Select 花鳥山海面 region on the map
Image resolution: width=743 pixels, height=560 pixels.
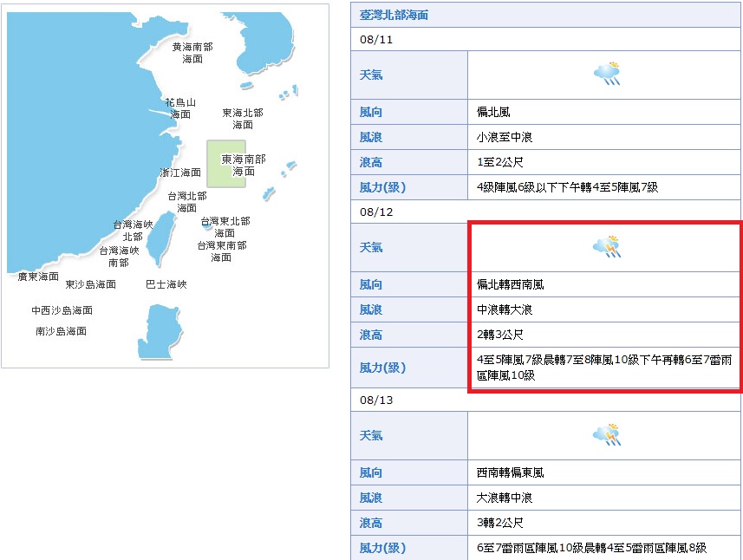180,108
